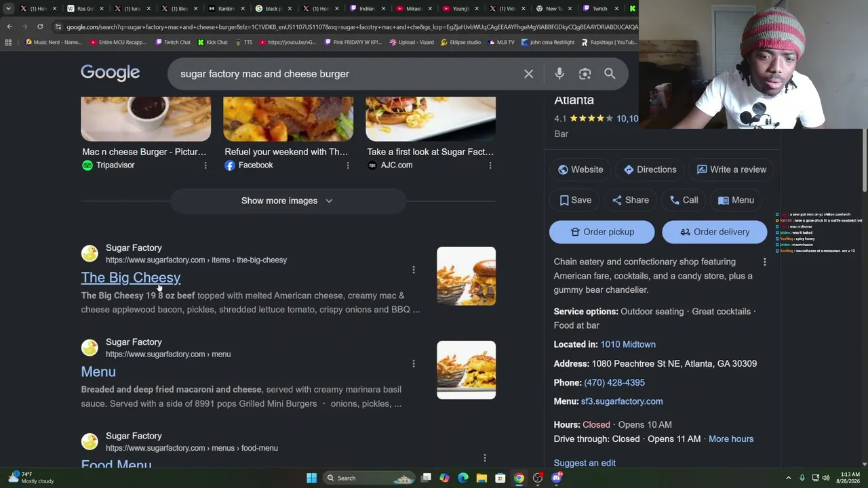Start a voice search with the microphone

(x=559, y=74)
